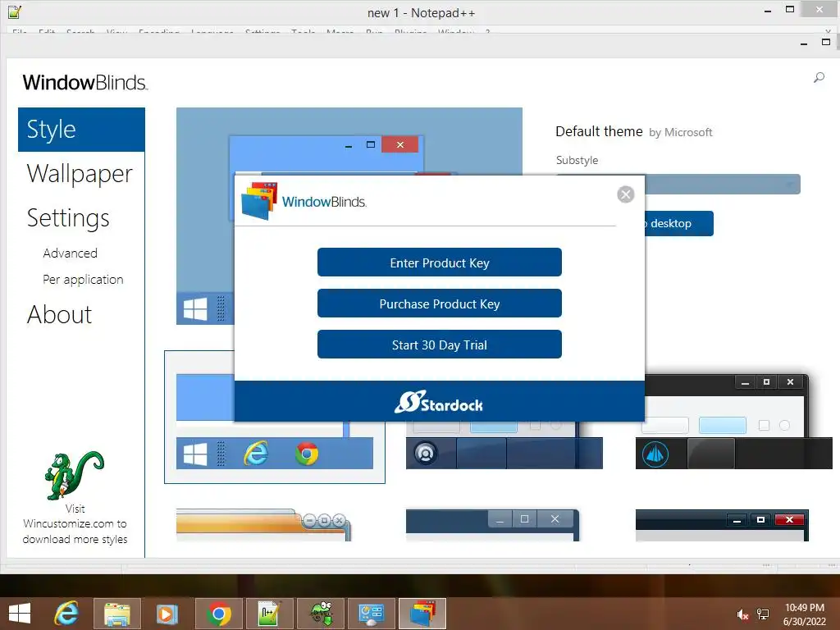
Task: Open the gecko download app on taskbar
Action: click(321, 614)
